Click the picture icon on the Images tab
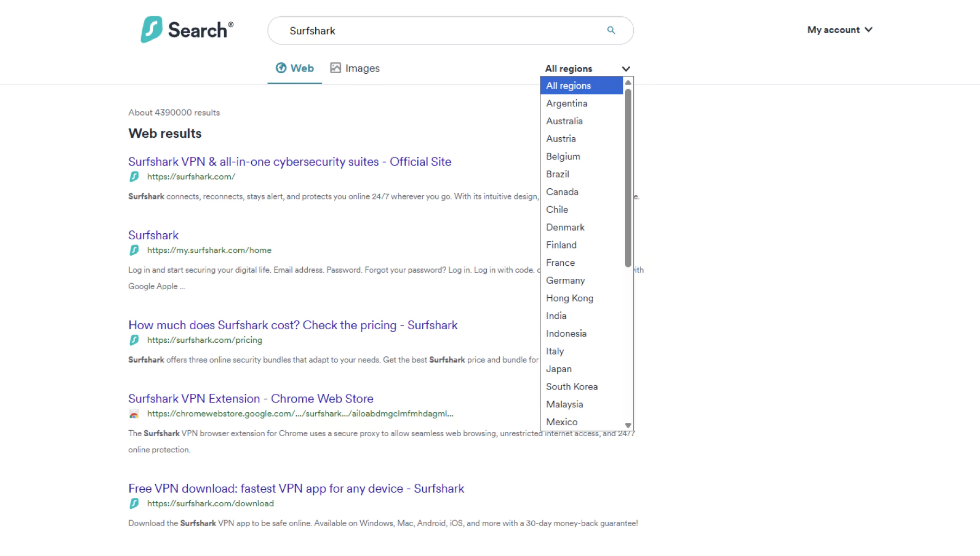This screenshot has height=556, width=980. coord(336,68)
